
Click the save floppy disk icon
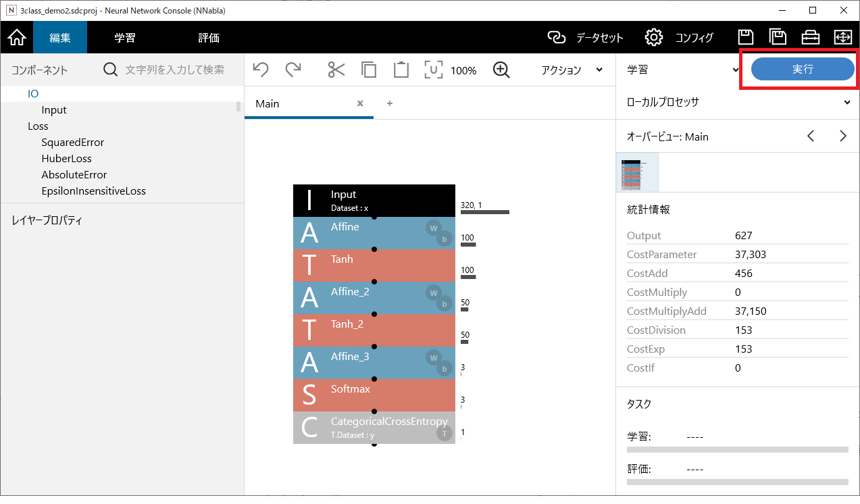coord(745,37)
